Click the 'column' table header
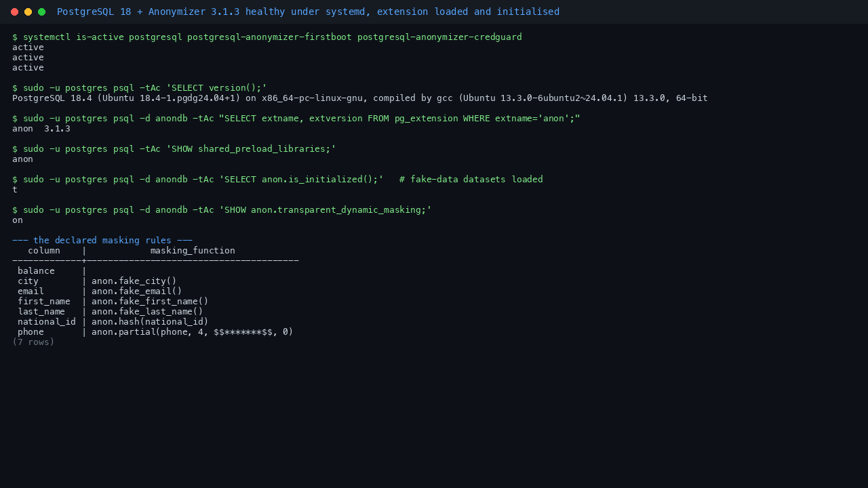Screen dimensions: 868x488 pos(44,251)
